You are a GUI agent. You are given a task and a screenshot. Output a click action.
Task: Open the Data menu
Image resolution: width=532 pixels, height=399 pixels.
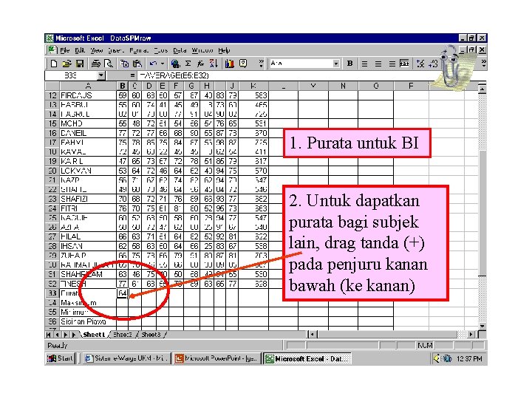click(x=180, y=50)
